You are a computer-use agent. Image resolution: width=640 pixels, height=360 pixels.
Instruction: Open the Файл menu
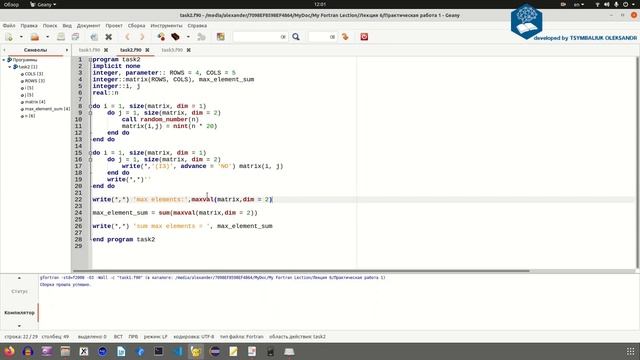[9, 26]
